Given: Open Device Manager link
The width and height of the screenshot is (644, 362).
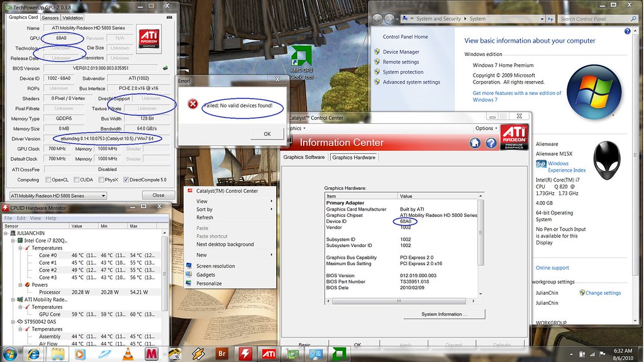Looking at the screenshot, I should [x=401, y=52].
